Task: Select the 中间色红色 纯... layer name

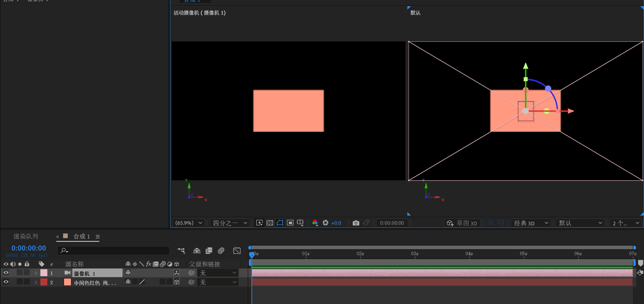Action: click(x=95, y=283)
